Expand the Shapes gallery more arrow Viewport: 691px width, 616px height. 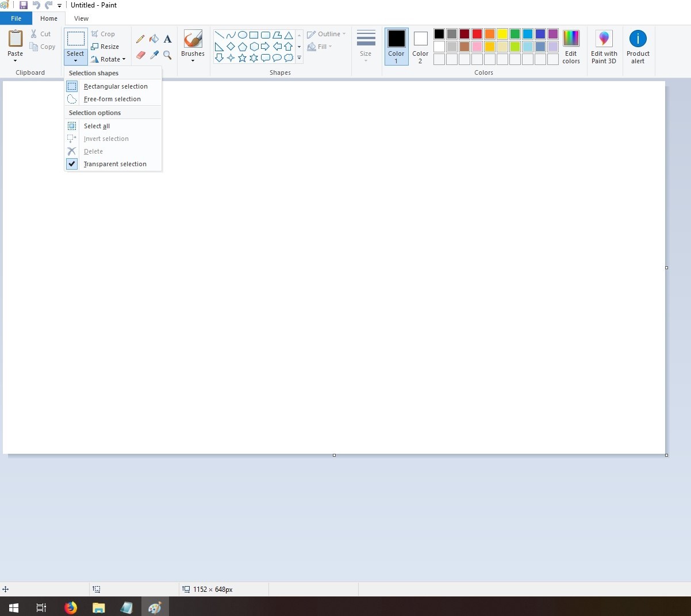[299, 58]
